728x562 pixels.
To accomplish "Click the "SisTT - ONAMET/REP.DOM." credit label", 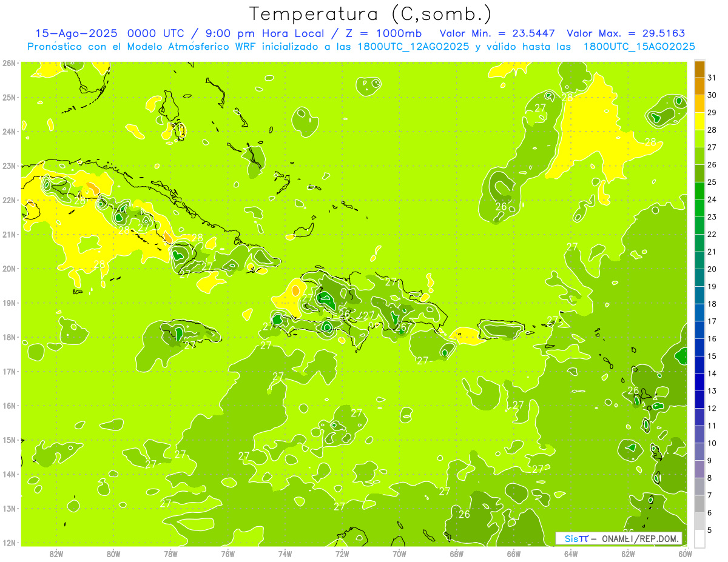I will point(619,538).
